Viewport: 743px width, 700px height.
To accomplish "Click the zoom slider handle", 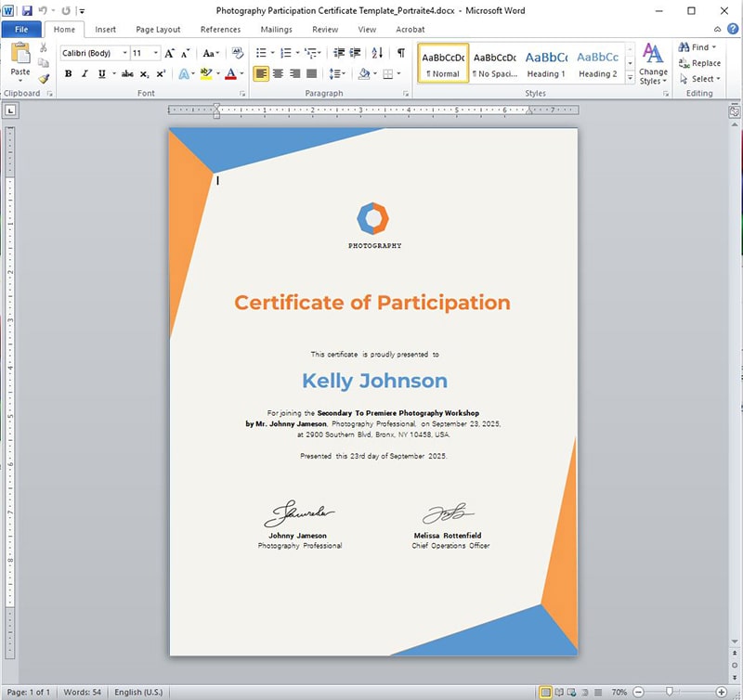I will [670, 692].
